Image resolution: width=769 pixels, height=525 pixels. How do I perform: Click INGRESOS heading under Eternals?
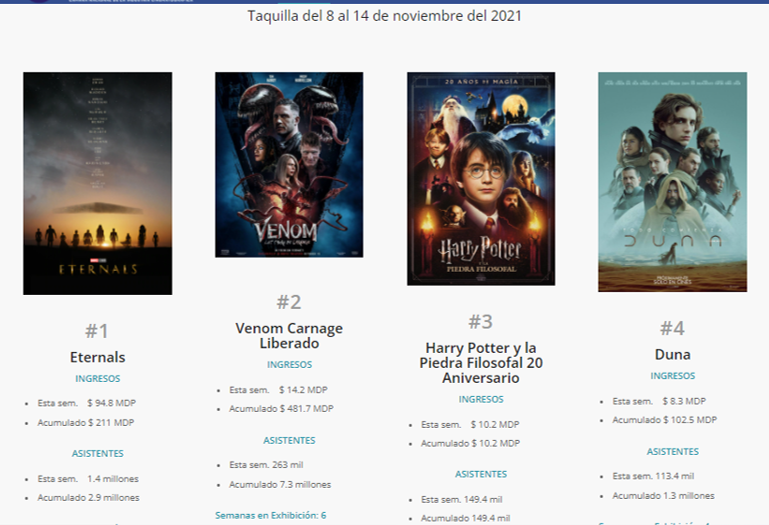pos(98,379)
